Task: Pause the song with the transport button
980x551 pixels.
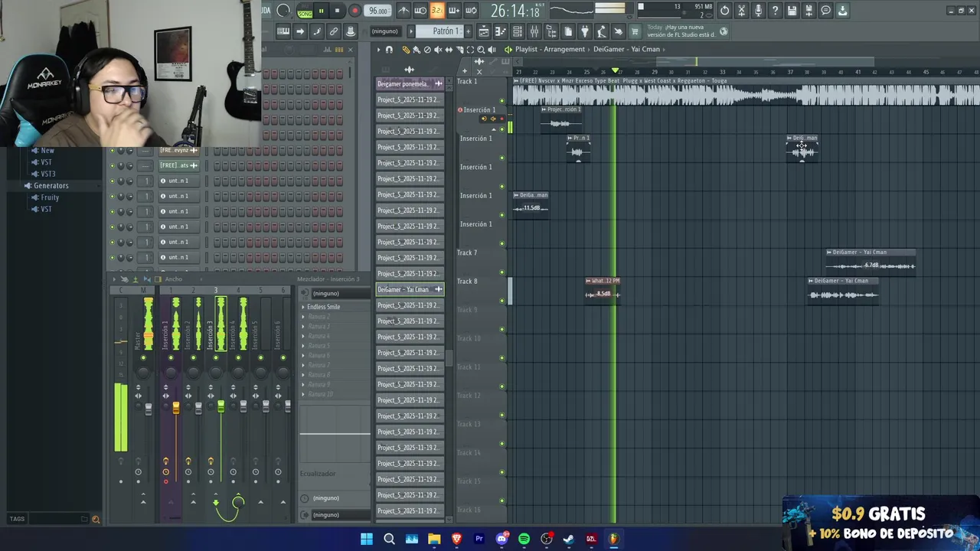Action: coord(321,11)
